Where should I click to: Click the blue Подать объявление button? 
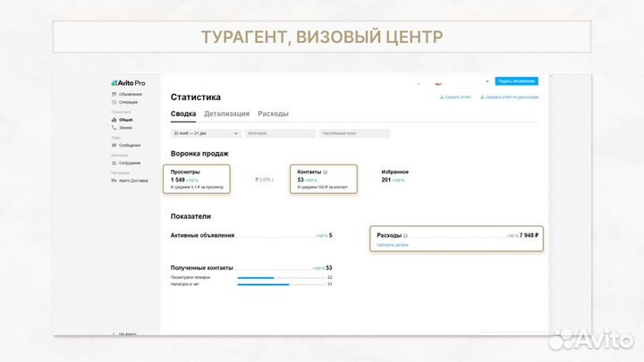click(516, 81)
